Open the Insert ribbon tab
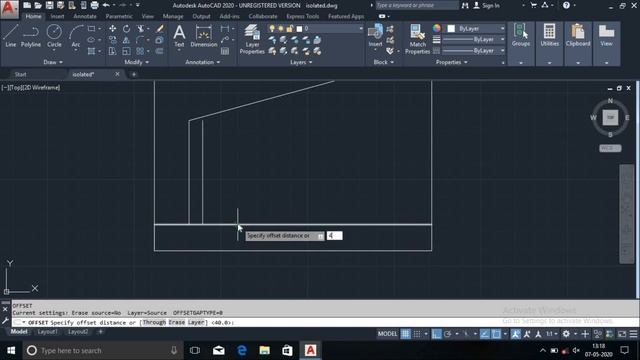Viewport: 640px width, 360px height. 58,16
